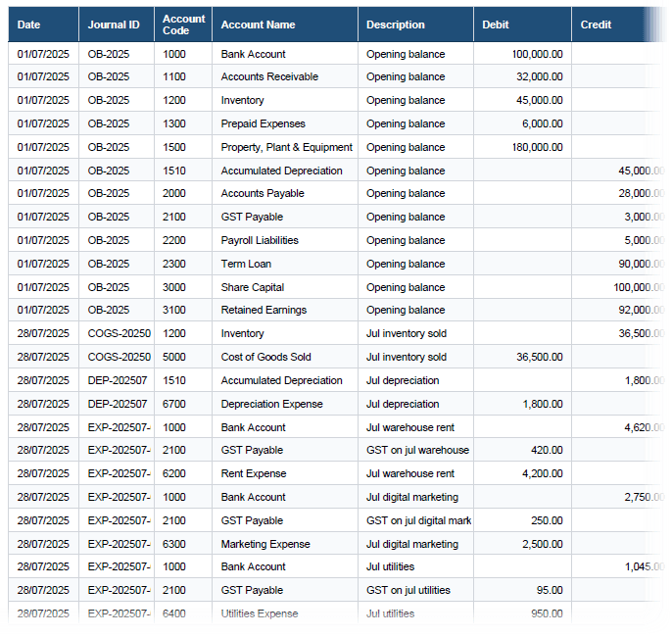Viewport: 672px width, 637px height.
Task: Click the 100,000 Share Capital credit amount
Action: click(639, 288)
